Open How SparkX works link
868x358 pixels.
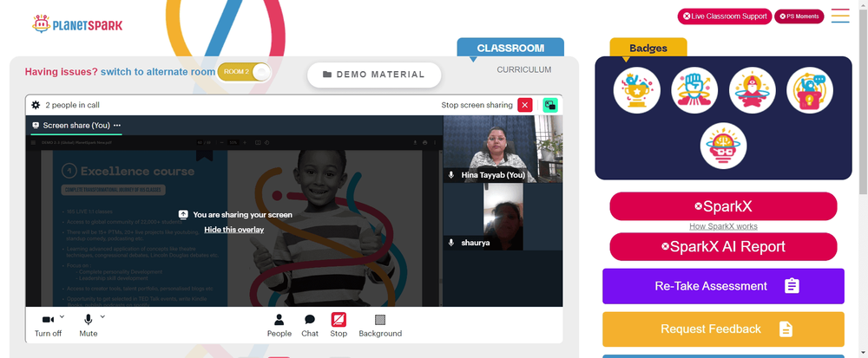pyautogui.click(x=723, y=226)
